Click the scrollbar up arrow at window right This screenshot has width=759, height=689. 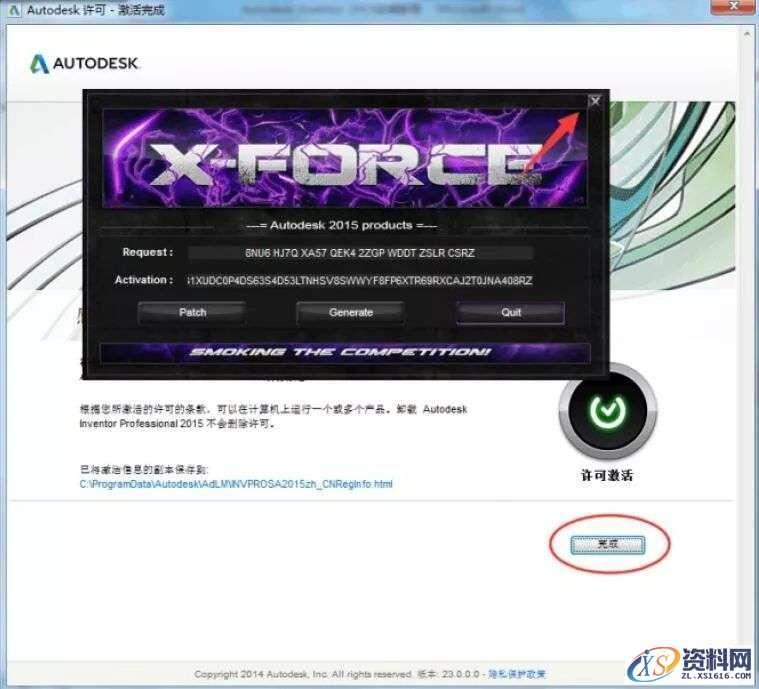746,34
